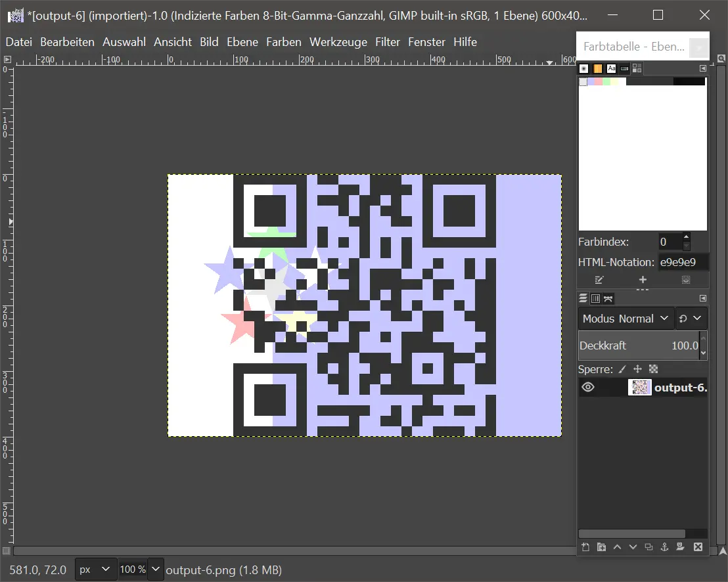Toggle the lock alpha channel checkerboard
This screenshot has height=582, width=728.
point(653,369)
